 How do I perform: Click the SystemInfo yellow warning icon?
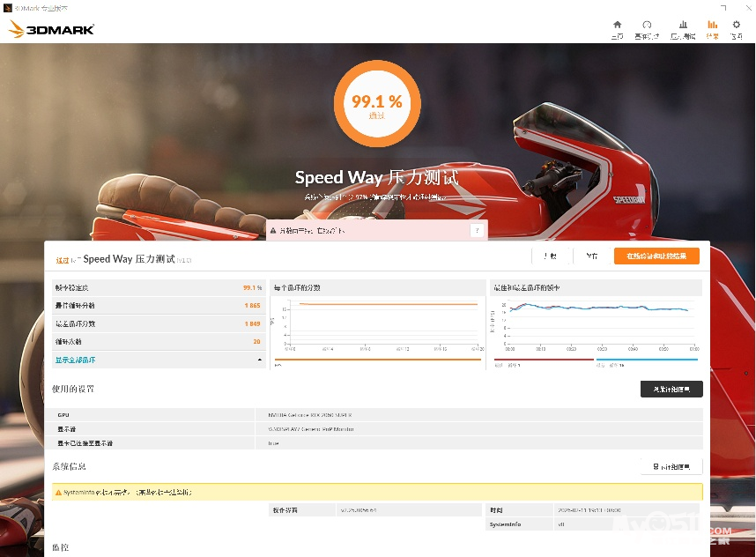[58, 492]
